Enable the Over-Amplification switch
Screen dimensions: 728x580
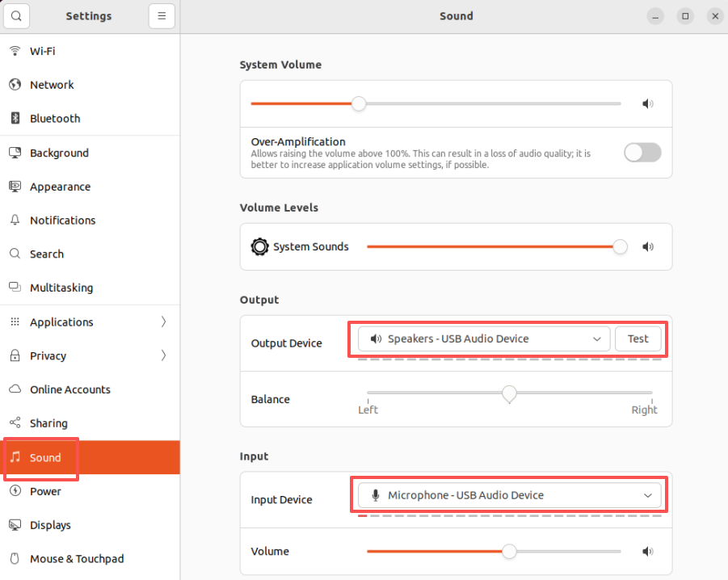642,153
